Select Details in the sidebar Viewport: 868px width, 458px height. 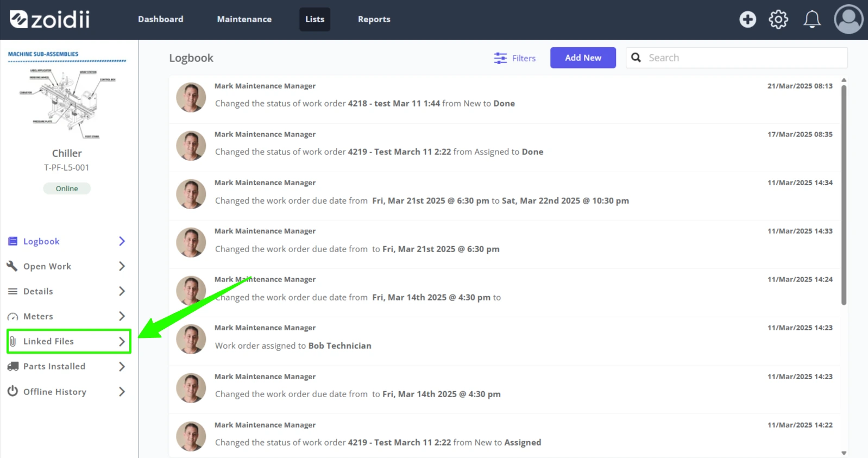pos(38,291)
